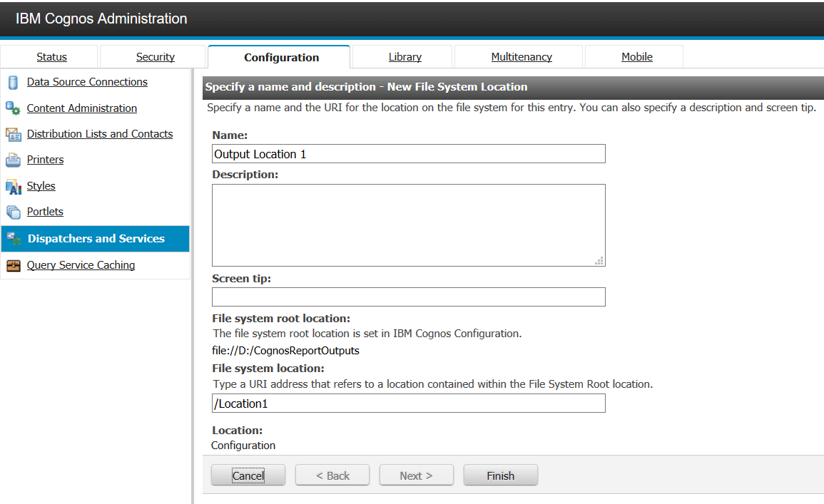Click the File system location field
This screenshot has height=504, width=824.
pos(408,403)
